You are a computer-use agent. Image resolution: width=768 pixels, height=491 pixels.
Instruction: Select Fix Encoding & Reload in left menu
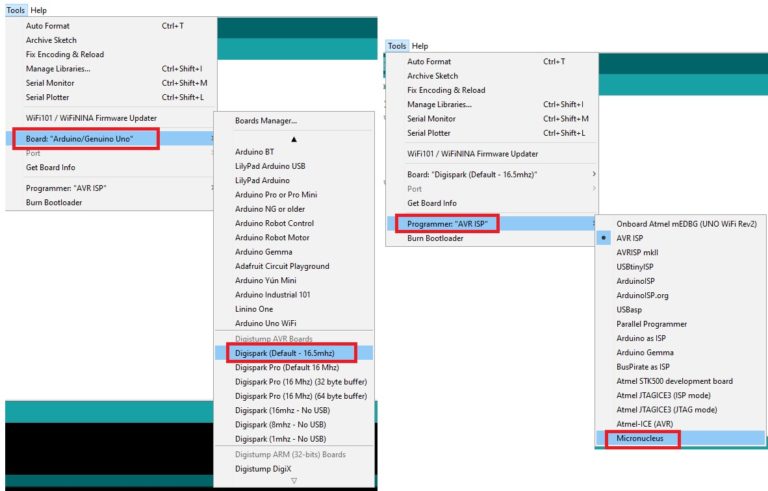point(111,54)
